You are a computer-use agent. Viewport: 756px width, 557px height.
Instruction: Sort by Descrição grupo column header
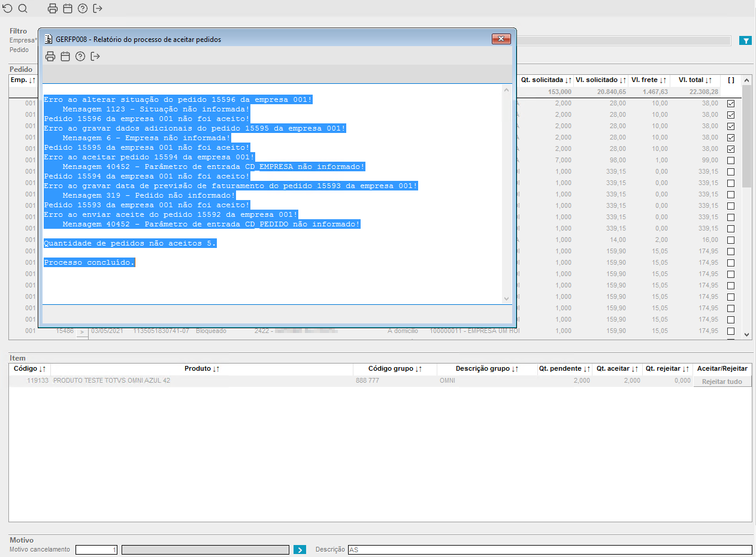tap(487, 369)
